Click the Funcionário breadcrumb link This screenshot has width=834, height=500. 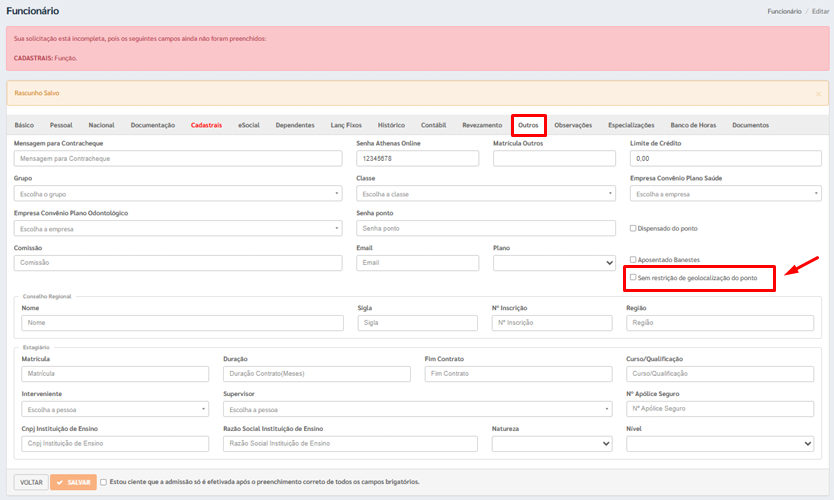(x=783, y=11)
